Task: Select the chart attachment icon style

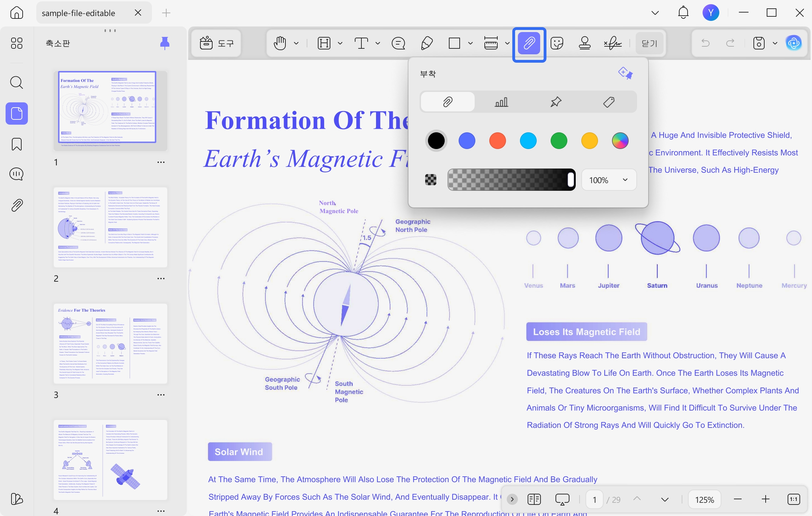Action: [x=501, y=102]
